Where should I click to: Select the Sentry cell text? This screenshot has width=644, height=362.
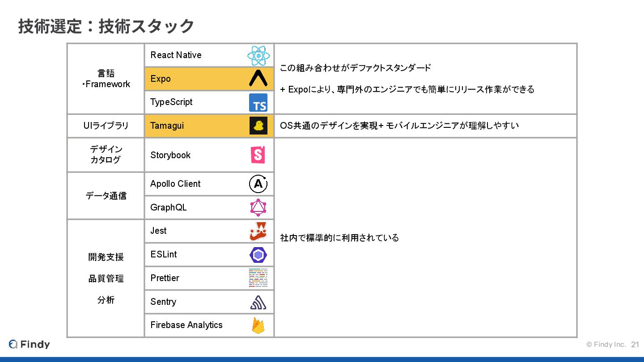(163, 302)
